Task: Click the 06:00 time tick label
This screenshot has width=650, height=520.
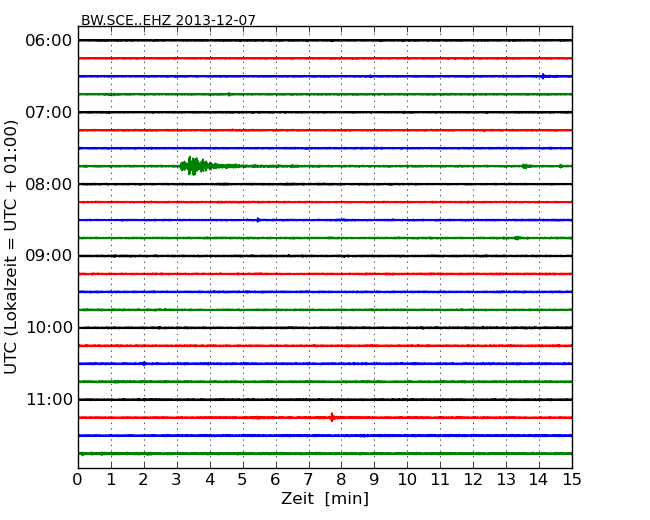Action: pos(49,40)
